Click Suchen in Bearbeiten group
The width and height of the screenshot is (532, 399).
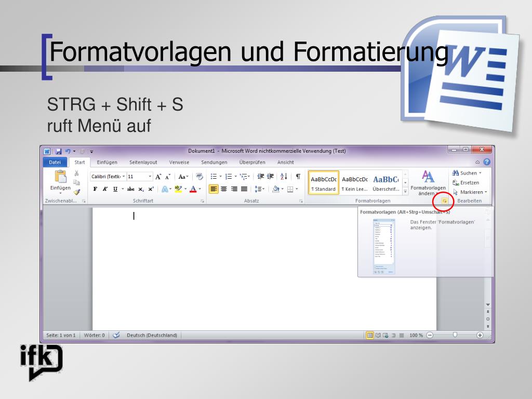click(467, 173)
